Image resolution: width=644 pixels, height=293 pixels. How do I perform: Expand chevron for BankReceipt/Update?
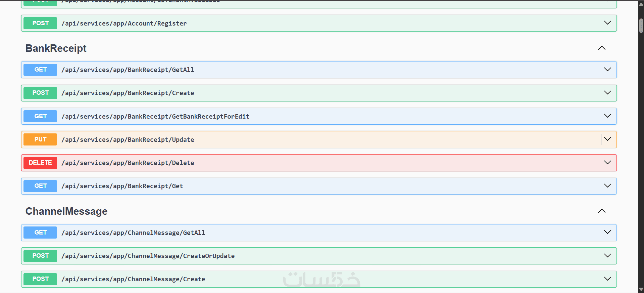pyautogui.click(x=607, y=139)
